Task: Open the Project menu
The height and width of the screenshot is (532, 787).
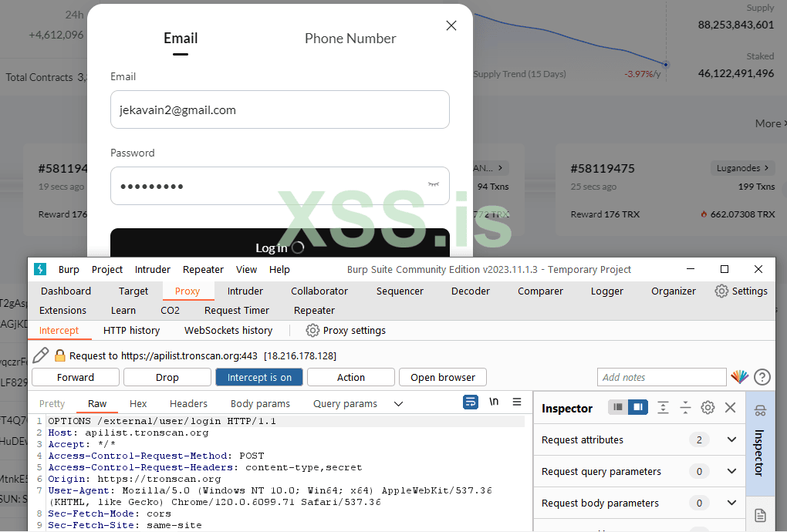Action: (x=107, y=269)
